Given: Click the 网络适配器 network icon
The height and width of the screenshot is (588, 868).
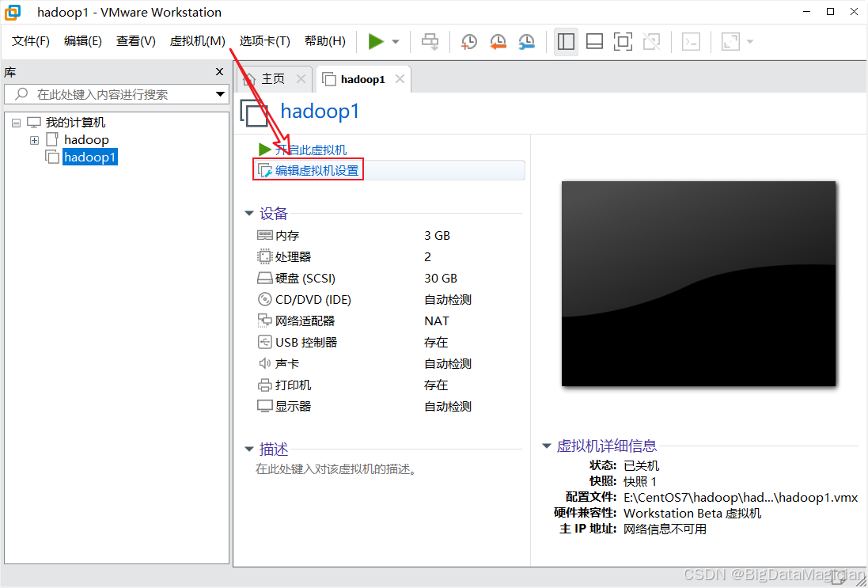Looking at the screenshot, I should (x=264, y=321).
